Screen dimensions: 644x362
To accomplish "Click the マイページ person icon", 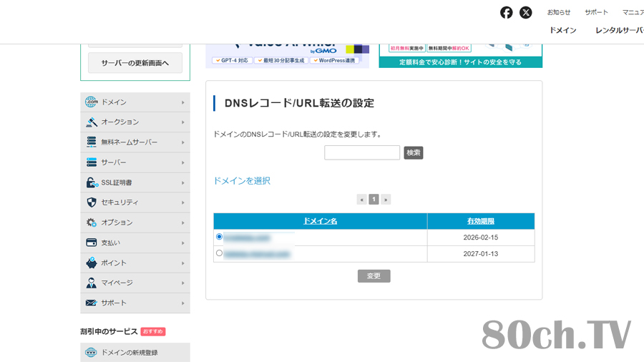I will tap(91, 283).
